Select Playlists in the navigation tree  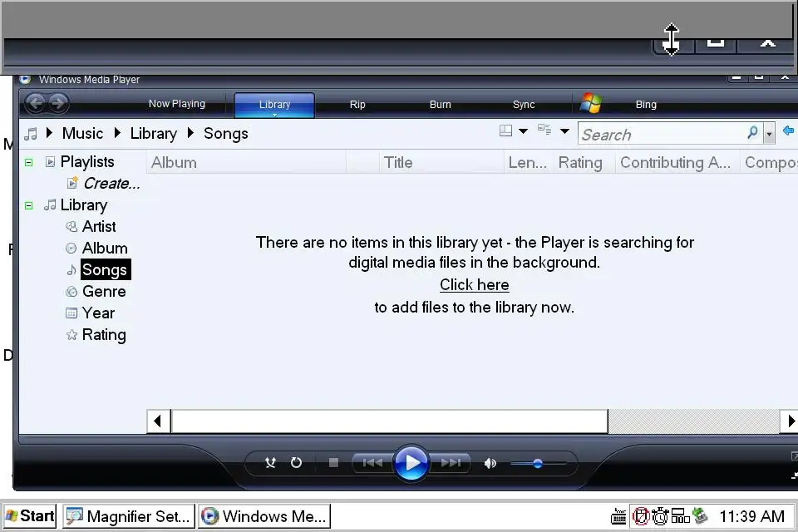[x=87, y=162]
